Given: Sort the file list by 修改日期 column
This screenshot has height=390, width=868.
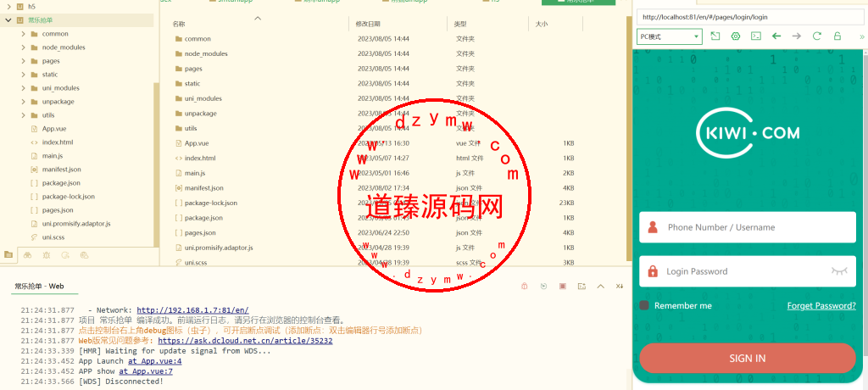Looking at the screenshot, I should (368, 24).
